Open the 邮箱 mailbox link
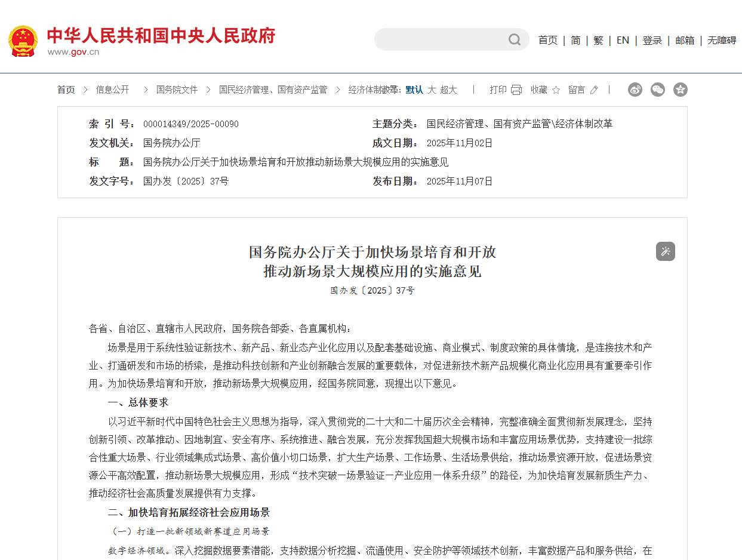 point(685,40)
